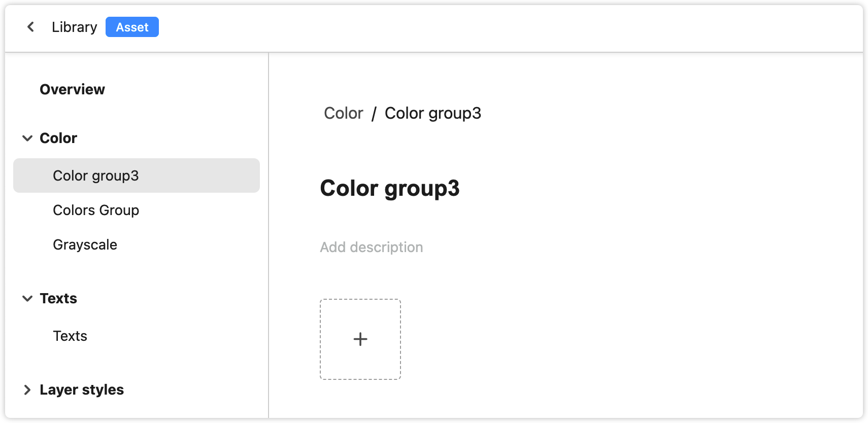
Task: Collapse the Texts section chevron
Action: [27, 298]
